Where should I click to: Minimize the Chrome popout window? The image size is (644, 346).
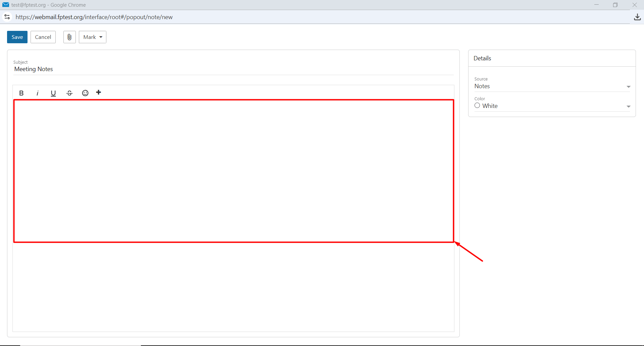(x=596, y=5)
